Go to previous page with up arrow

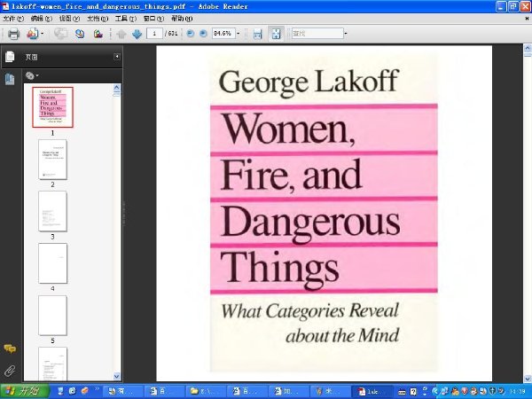121,34
